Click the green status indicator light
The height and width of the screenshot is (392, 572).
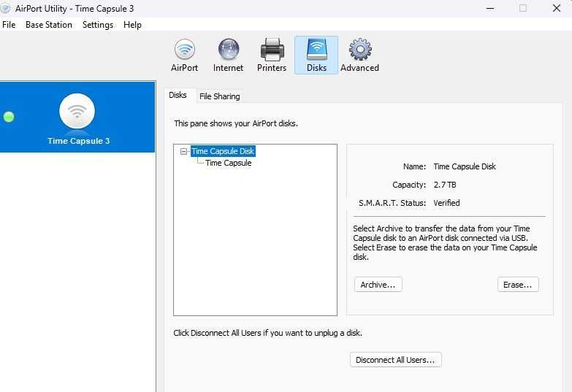pos(9,117)
